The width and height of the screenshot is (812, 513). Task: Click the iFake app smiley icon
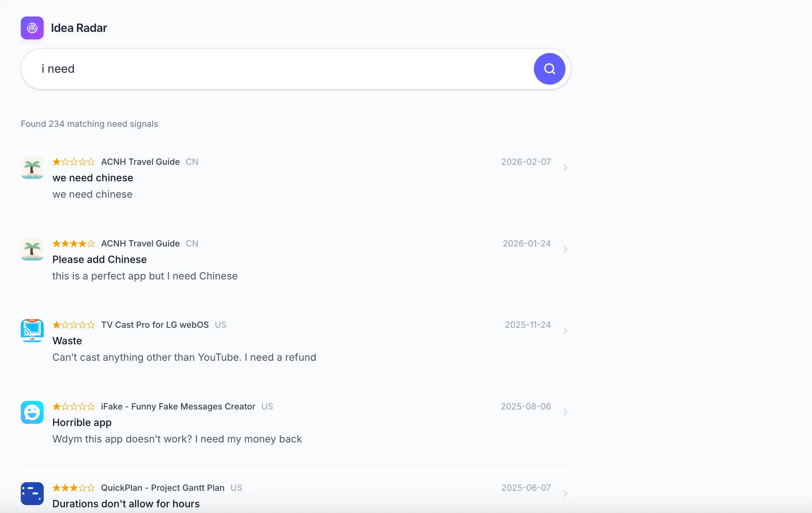click(32, 412)
